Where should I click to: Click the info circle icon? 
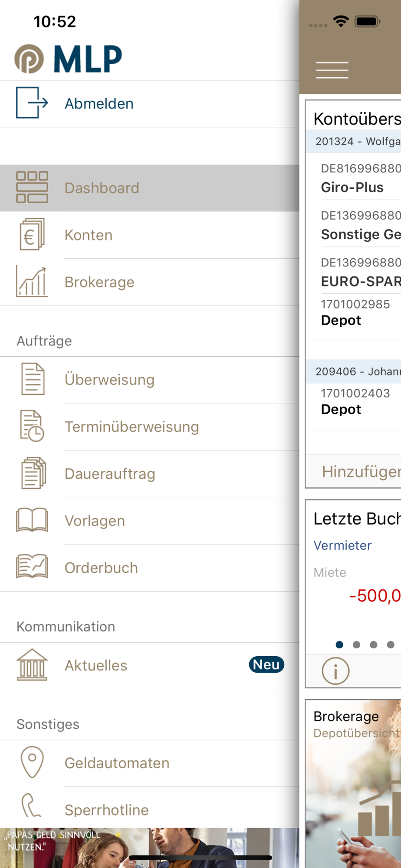coord(335,671)
